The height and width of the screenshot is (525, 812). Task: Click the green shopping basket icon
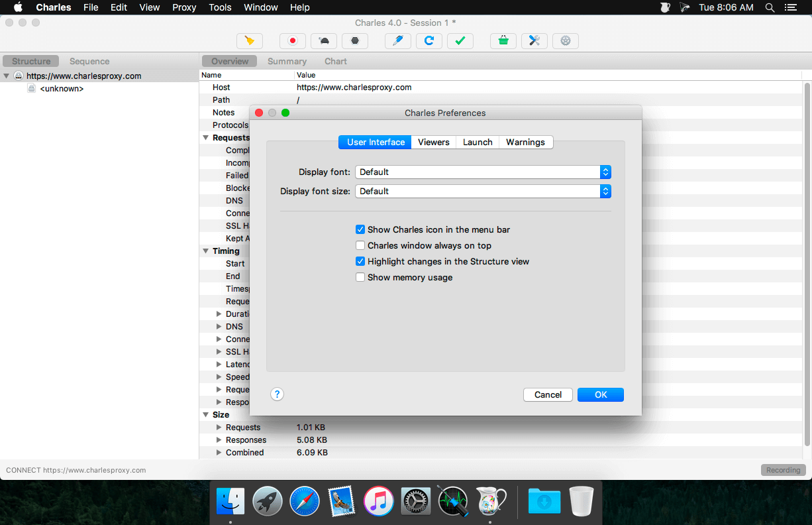point(503,41)
